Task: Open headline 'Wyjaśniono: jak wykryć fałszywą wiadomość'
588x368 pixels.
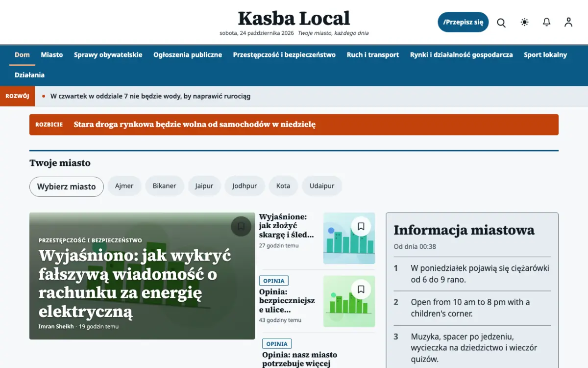Action: coord(135,284)
